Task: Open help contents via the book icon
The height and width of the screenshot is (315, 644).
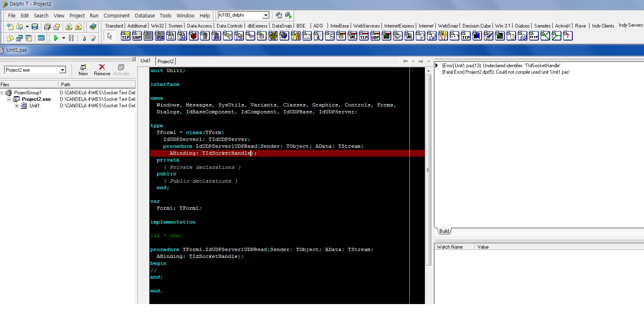Action: (93, 27)
